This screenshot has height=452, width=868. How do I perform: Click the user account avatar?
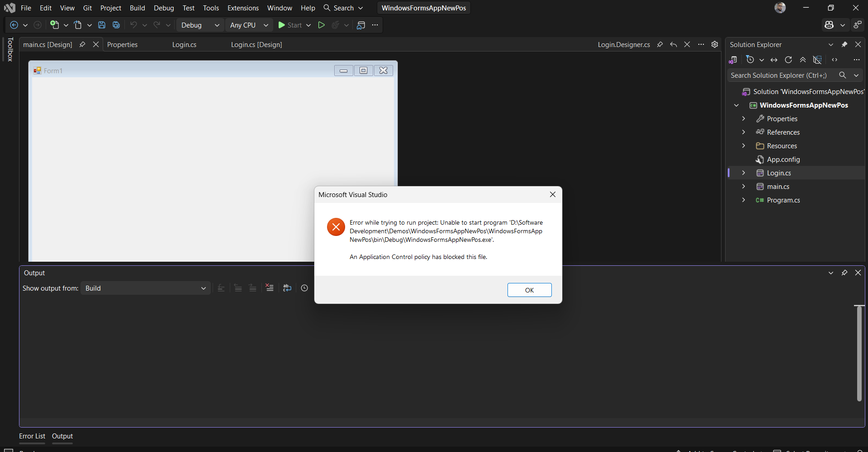(x=780, y=8)
